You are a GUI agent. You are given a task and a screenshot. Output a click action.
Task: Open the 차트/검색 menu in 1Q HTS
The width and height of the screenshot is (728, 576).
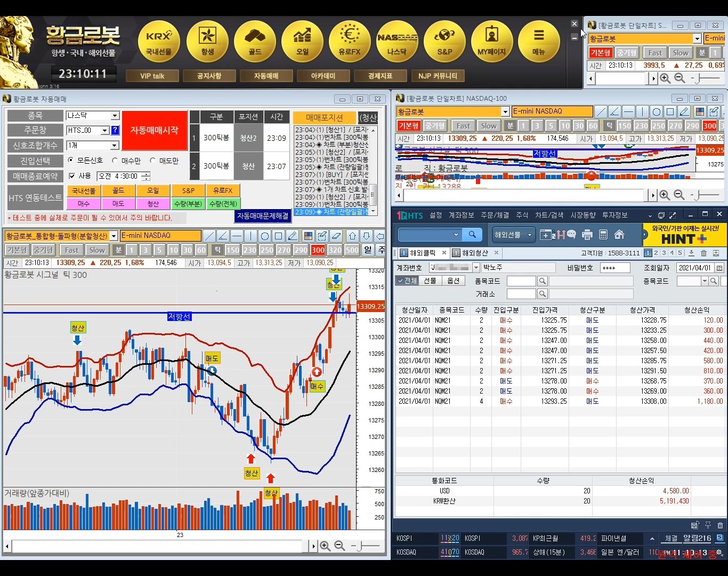tap(549, 215)
